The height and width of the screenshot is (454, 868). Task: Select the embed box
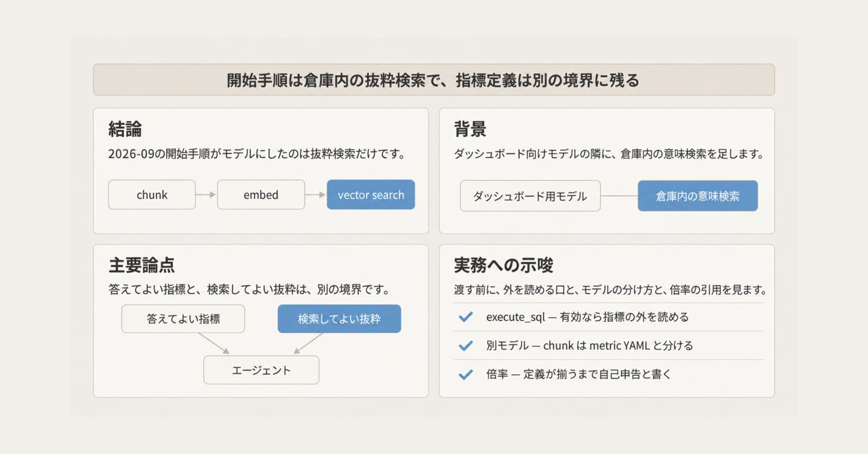pyautogui.click(x=261, y=194)
